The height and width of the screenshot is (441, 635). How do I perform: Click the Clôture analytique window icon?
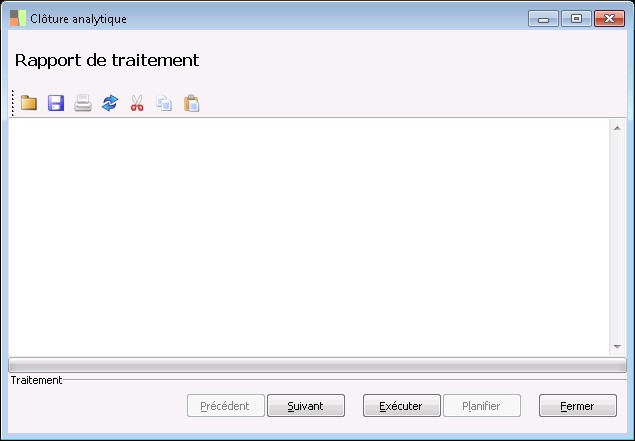(18, 18)
